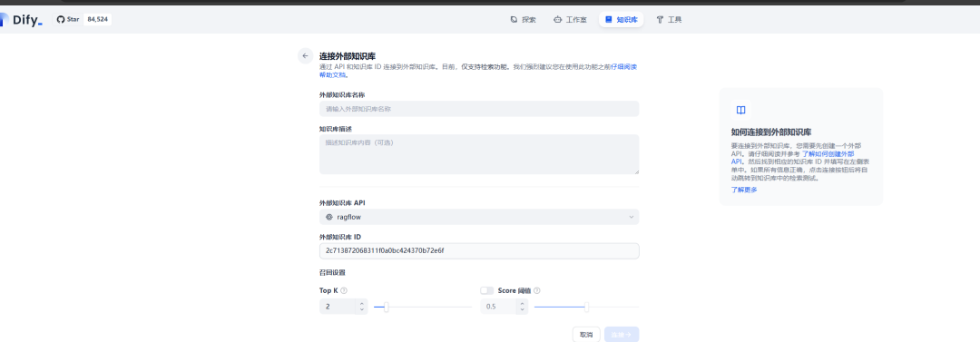Image resolution: width=980 pixels, height=342 pixels.
Task: Select the 知识库 tab
Action: click(622, 19)
